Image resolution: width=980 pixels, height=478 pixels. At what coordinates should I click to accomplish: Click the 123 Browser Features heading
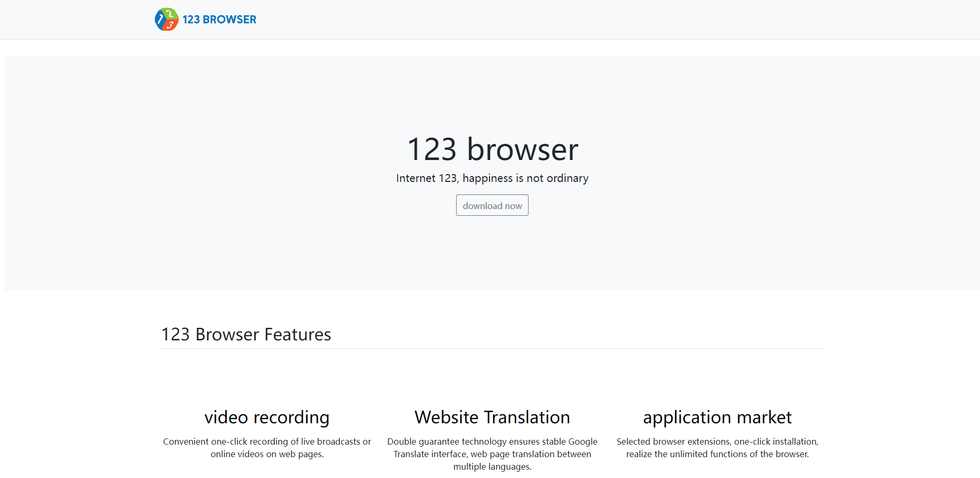coord(246,334)
